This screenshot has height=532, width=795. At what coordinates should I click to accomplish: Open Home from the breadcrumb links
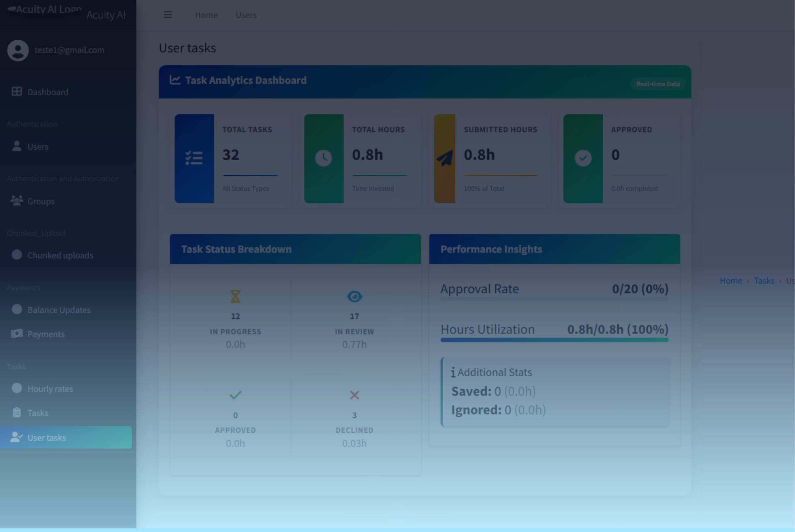click(x=731, y=280)
